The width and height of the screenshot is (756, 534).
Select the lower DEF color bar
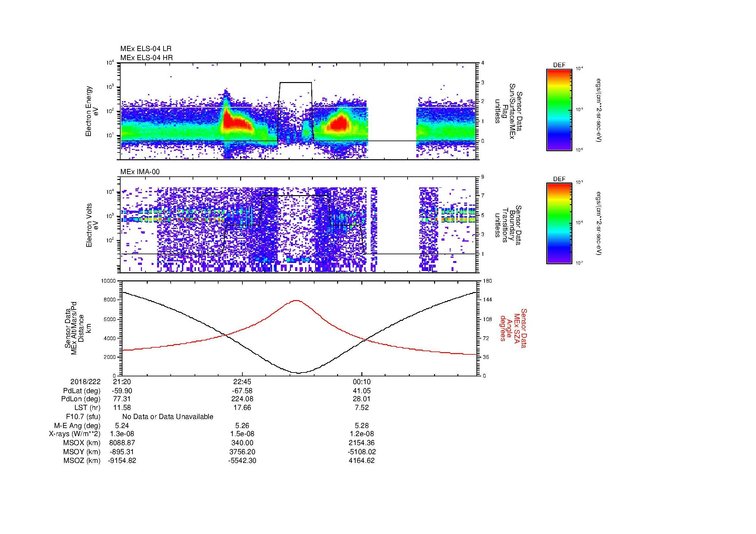click(559, 224)
